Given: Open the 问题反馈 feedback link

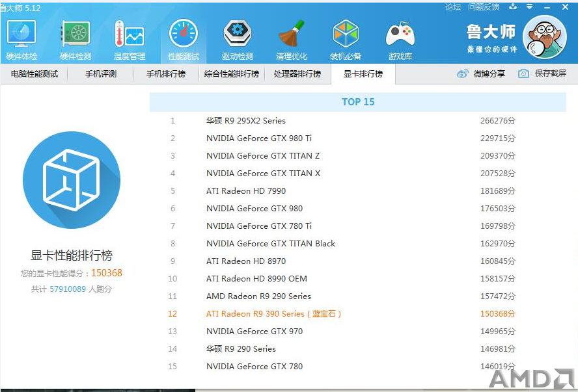Looking at the screenshot, I should coord(484,7).
